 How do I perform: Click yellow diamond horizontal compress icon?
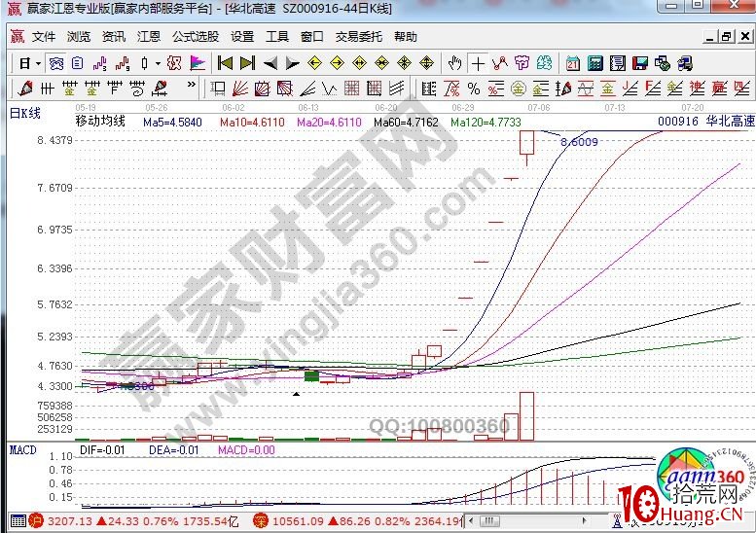pyautogui.click(x=381, y=63)
